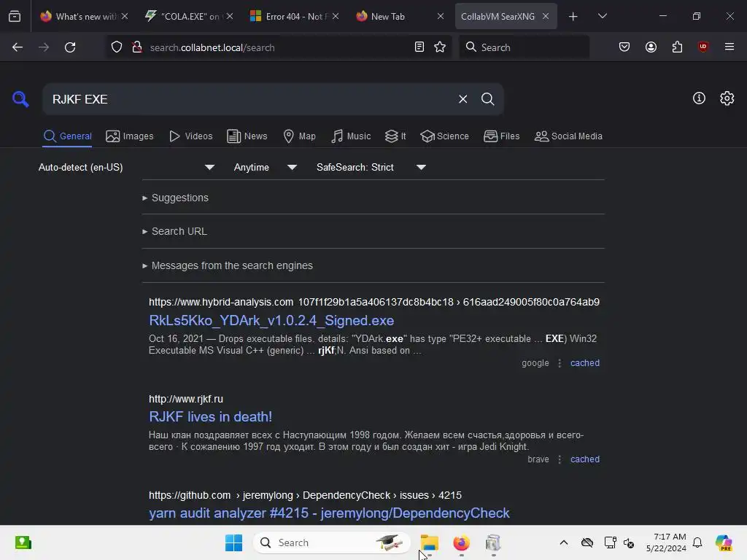This screenshot has width=747, height=560.
Task: Click the URL bar address field
Action: 279,47
